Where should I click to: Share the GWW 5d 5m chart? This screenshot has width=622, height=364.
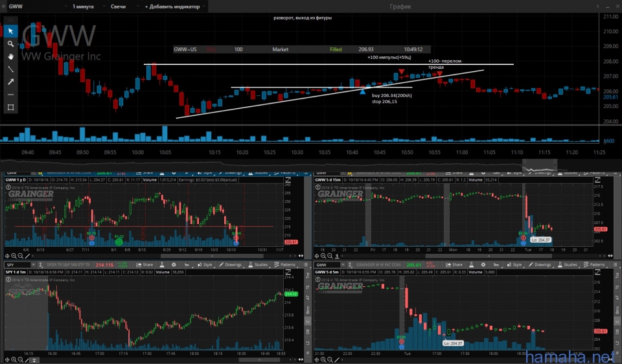pyautogui.click(x=454, y=265)
